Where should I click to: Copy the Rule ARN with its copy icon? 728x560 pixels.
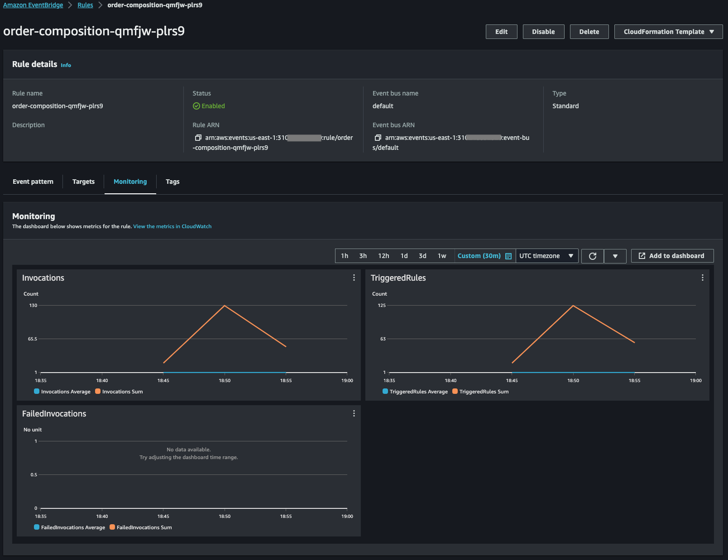click(x=198, y=138)
